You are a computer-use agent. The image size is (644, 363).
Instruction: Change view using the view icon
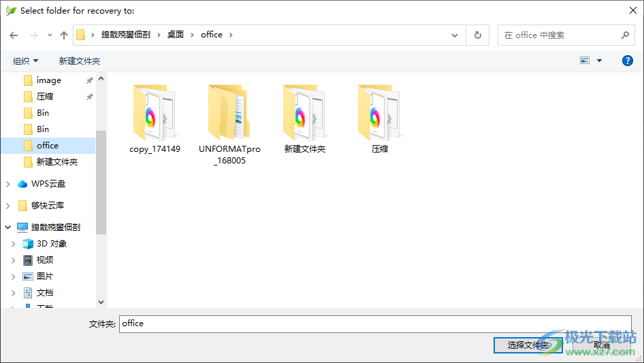point(585,61)
